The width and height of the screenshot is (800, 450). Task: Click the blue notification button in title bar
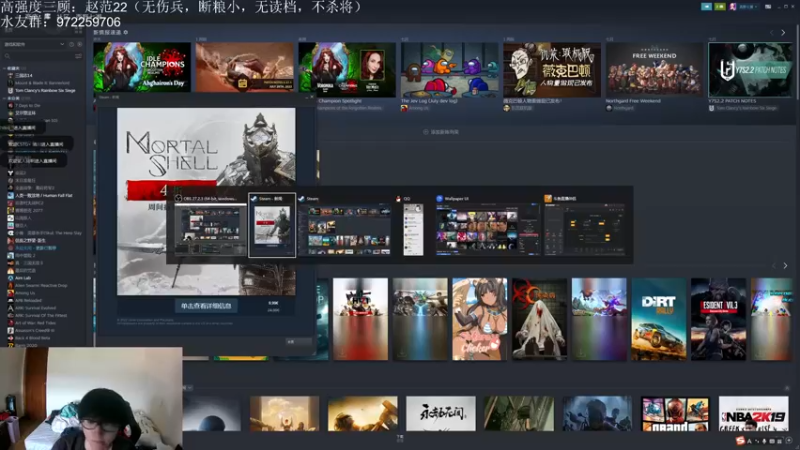click(x=706, y=7)
